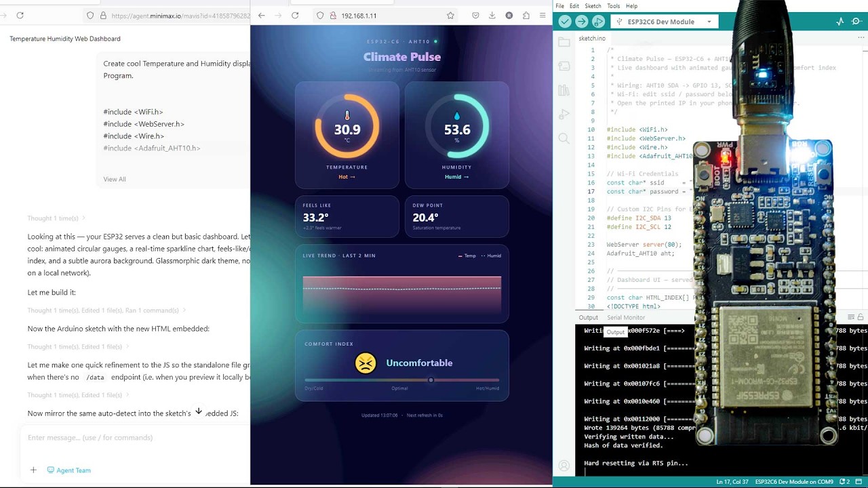This screenshot has width=868, height=488.
Task: Open the ESP32C6 Dev Module board selector dropdown
Action: point(663,22)
